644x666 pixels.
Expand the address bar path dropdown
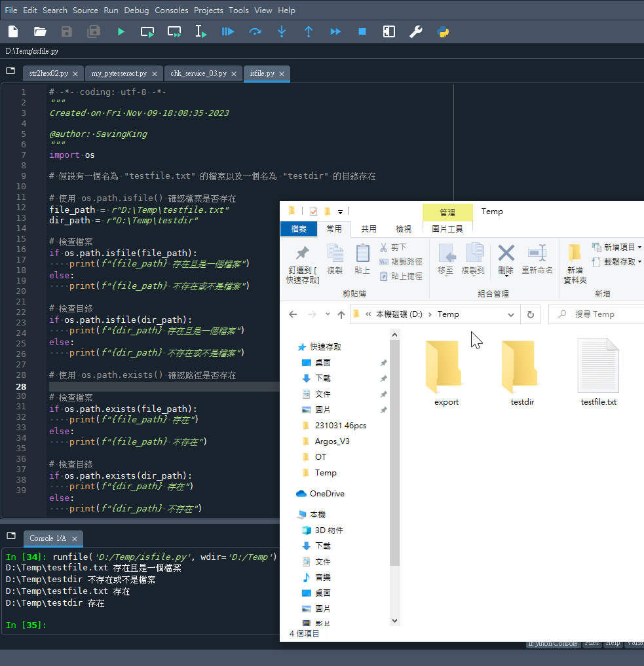click(512, 314)
